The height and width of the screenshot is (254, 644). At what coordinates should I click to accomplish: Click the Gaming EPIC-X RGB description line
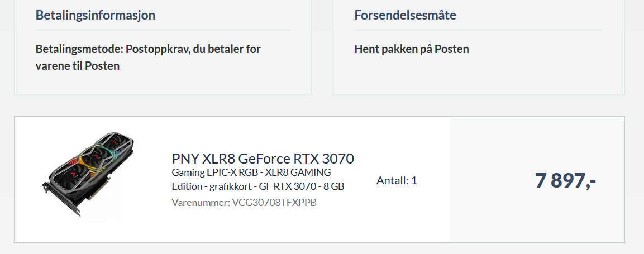251,172
